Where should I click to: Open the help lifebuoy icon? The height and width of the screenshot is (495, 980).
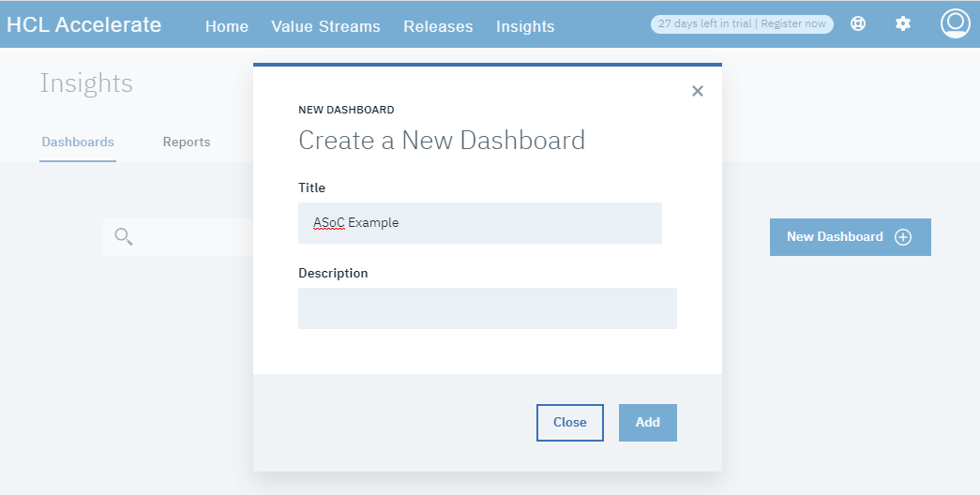858,24
